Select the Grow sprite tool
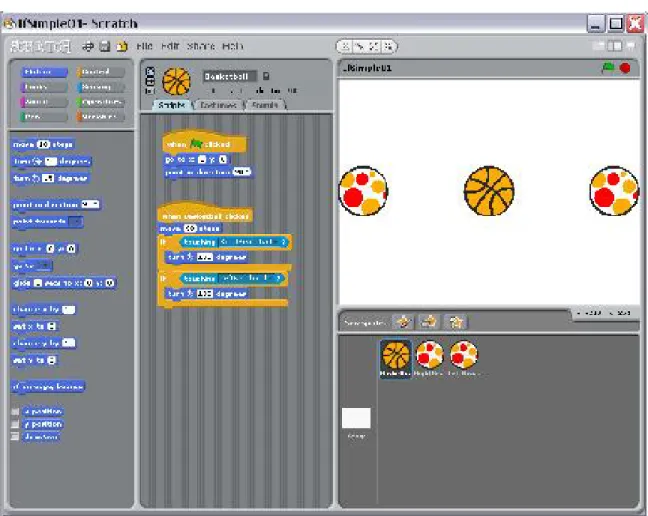The width and height of the screenshot is (648, 516). click(374, 47)
